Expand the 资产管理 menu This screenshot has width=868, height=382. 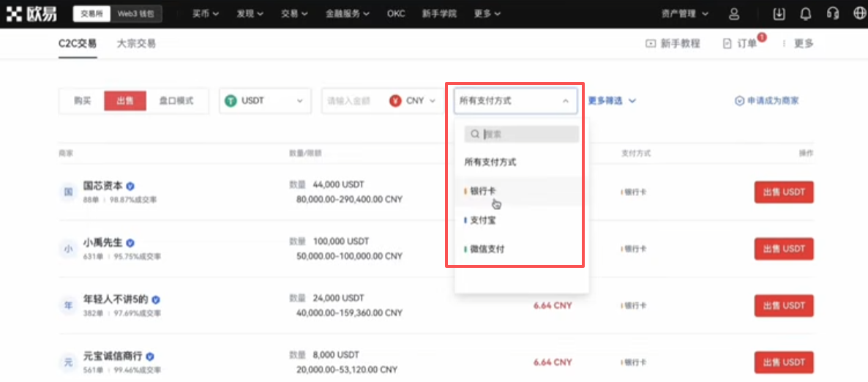(x=685, y=14)
